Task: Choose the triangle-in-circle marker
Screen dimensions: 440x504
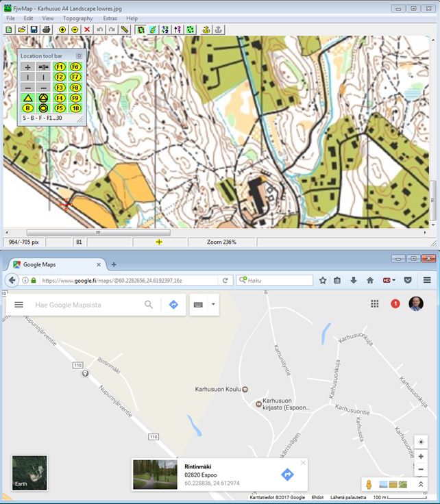Action: (x=43, y=98)
